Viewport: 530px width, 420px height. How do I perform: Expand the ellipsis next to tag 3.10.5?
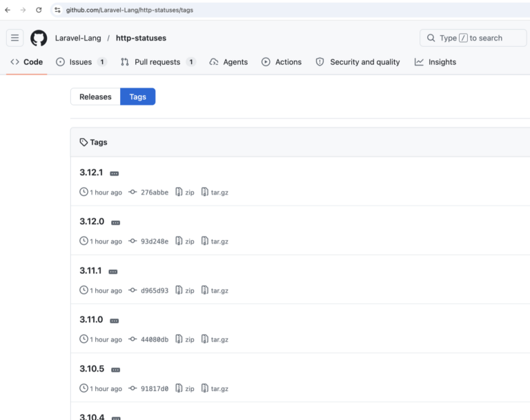pyautogui.click(x=116, y=370)
